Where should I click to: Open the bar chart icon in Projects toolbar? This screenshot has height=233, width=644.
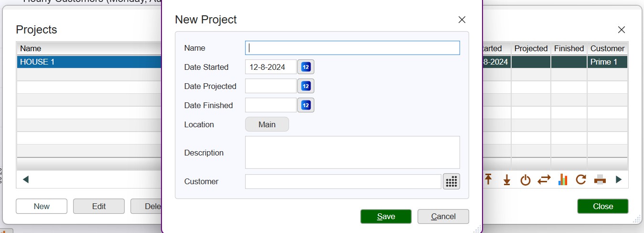[x=563, y=179]
